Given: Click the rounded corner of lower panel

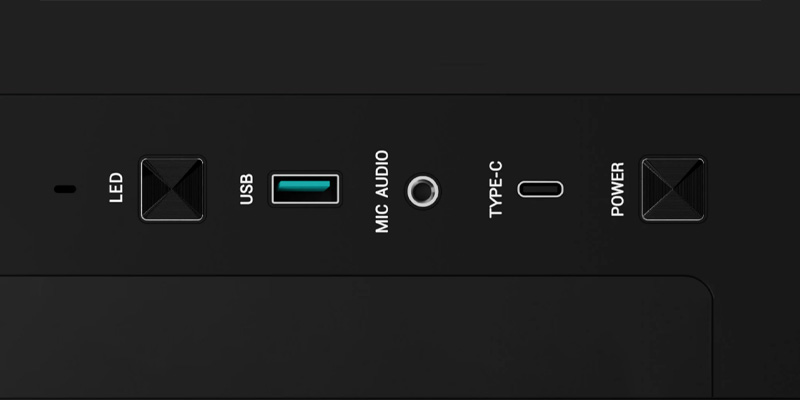Looking at the screenshot, I should 702,287.
